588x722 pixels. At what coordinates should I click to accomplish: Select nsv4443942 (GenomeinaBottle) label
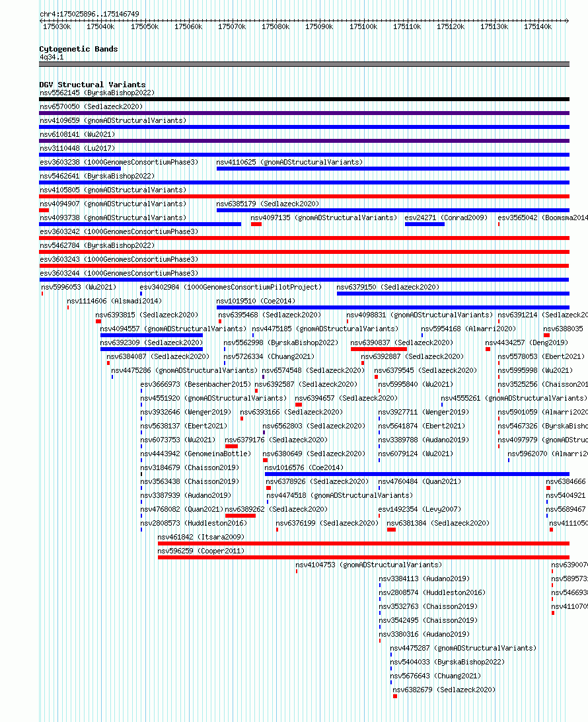pyautogui.click(x=196, y=454)
